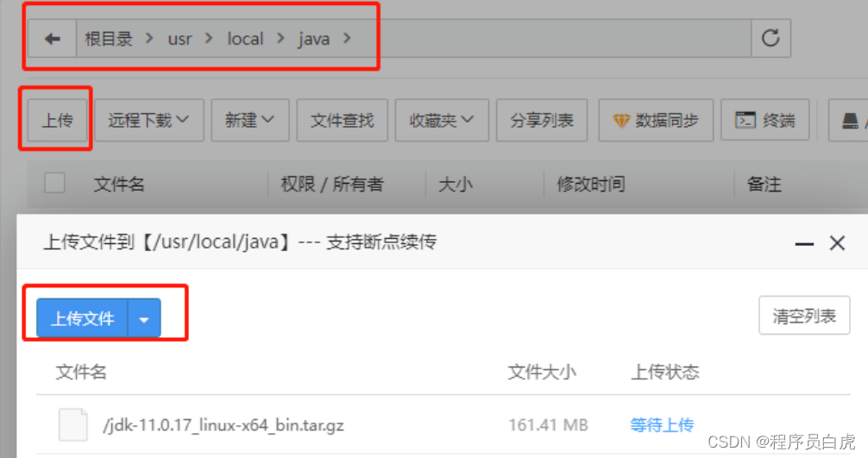Click the 等待上传 status link
The height and width of the screenshot is (458, 868).
click(662, 425)
